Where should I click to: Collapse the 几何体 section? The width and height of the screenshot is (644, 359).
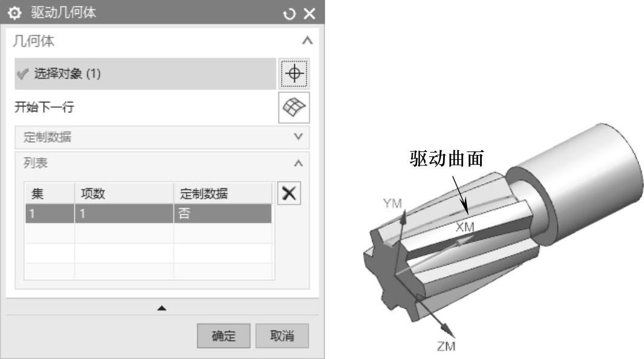pos(307,40)
